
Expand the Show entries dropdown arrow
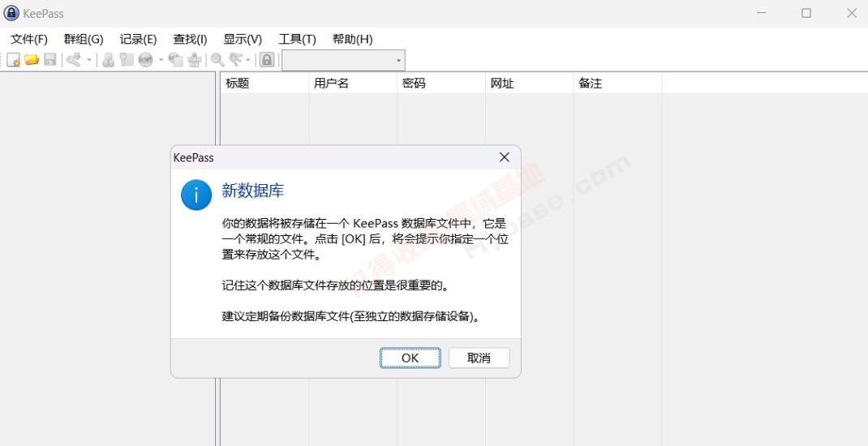coord(248,60)
